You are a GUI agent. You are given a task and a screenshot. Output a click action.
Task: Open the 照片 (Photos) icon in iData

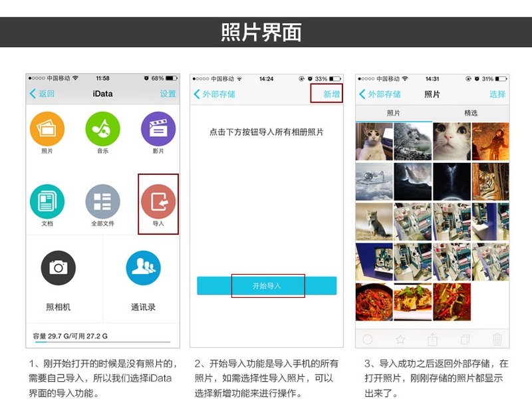47,129
